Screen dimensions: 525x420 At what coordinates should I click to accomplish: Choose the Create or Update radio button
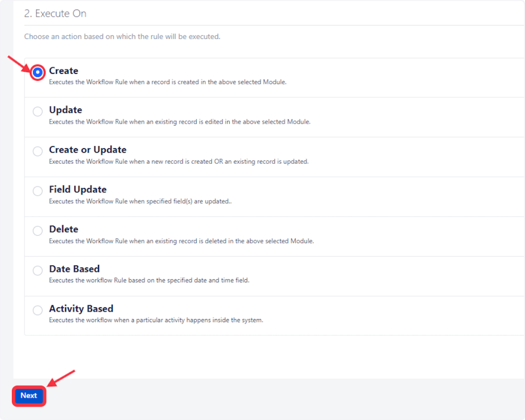click(x=37, y=152)
